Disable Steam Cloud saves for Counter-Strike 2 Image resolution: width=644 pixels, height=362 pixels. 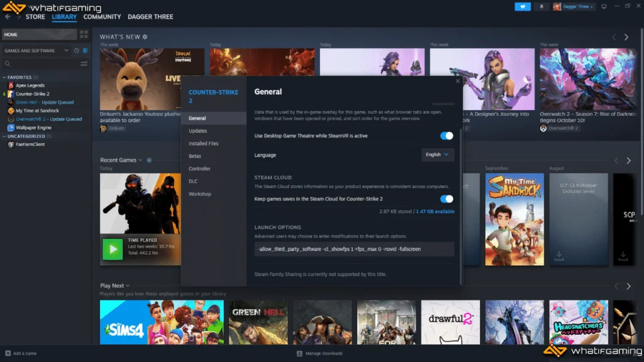447,199
